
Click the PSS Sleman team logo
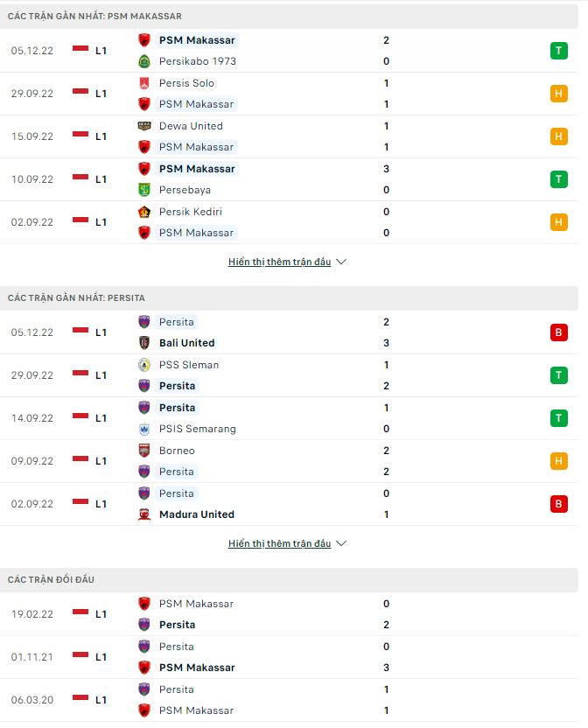pyautogui.click(x=144, y=365)
